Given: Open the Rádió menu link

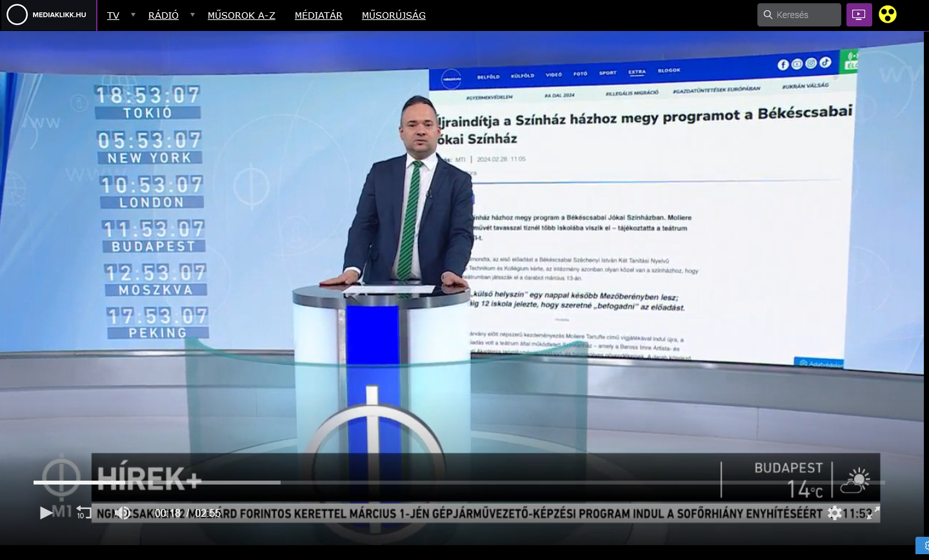Looking at the screenshot, I should coord(163,15).
